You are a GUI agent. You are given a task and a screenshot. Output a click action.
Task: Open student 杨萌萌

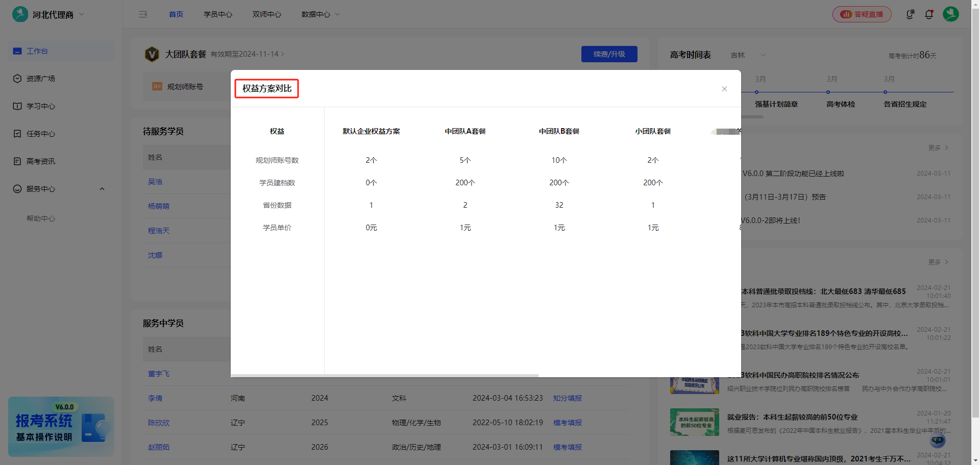tap(159, 206)
